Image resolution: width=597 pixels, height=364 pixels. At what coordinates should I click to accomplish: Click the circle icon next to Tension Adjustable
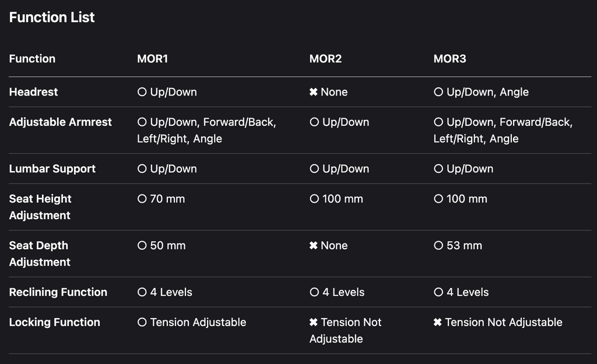click(142, 323)
